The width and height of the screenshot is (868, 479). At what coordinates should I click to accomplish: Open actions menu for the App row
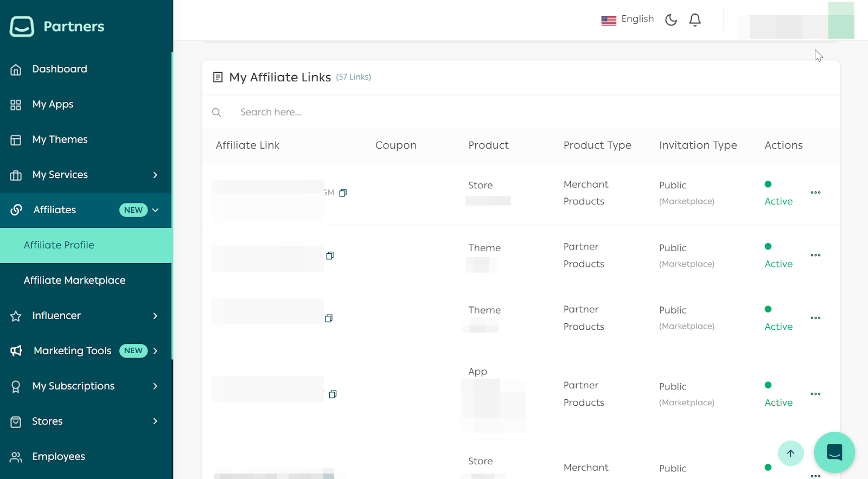[x=815, y=394]
